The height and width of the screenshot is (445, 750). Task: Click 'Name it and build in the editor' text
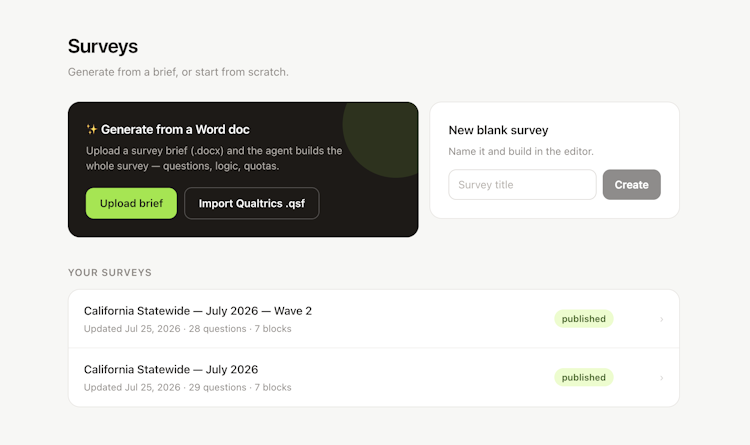coord(521,151)
